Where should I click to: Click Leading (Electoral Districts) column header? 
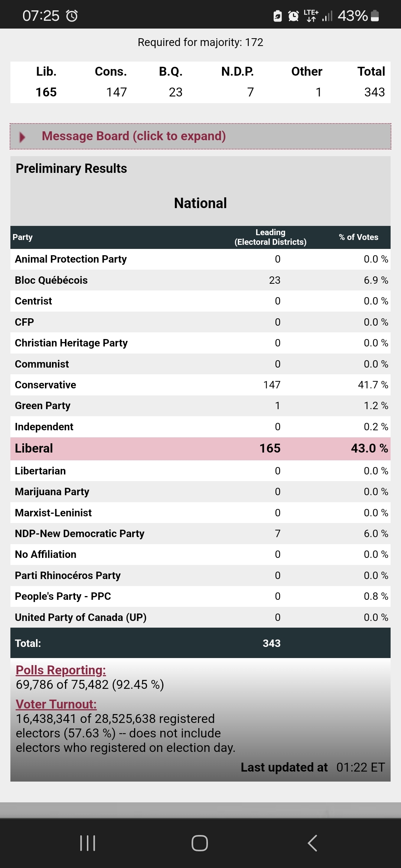tap(270, 237)
